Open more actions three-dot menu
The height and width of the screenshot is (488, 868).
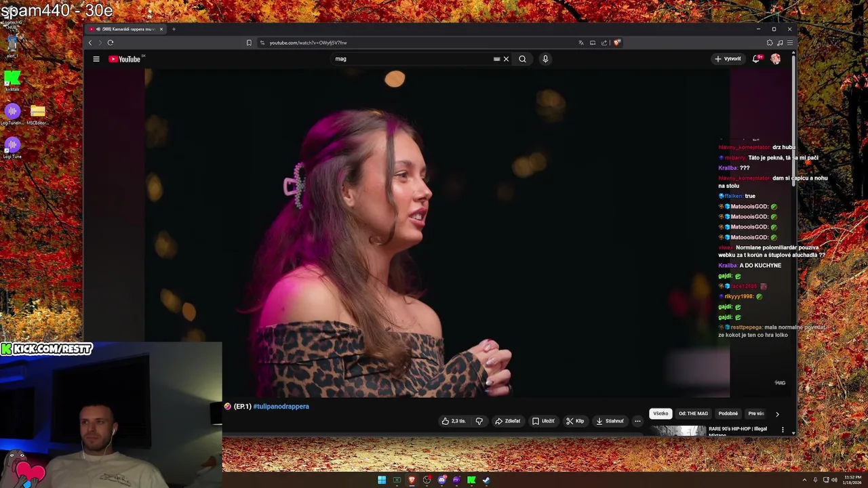coord(637,421)
